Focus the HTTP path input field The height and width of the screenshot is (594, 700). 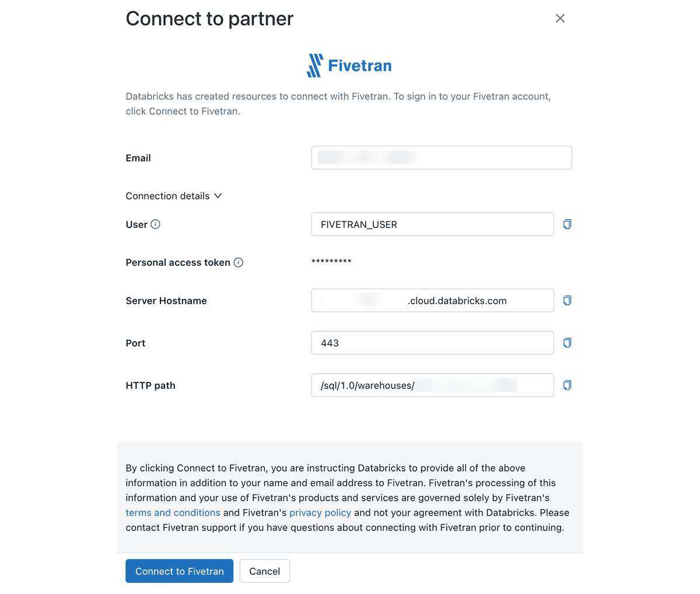(432, 385)
